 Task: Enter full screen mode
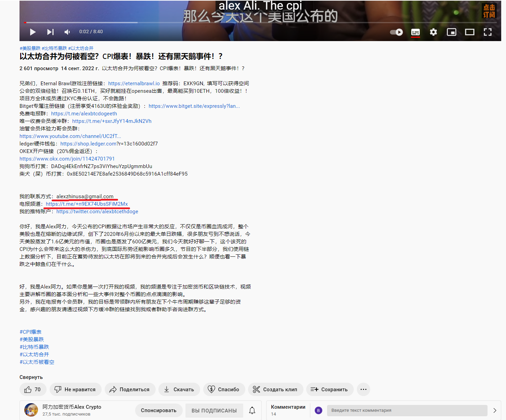pos(488,32)
